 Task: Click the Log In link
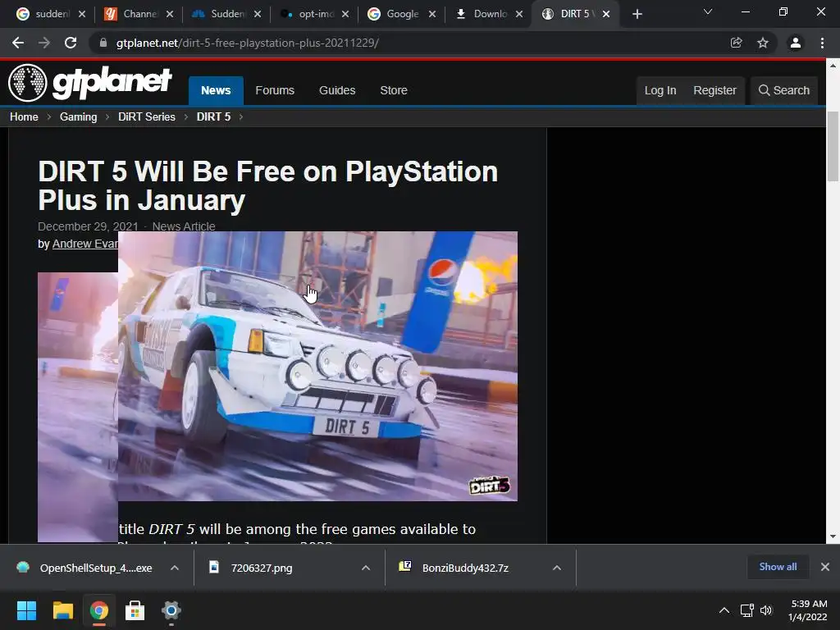point(660,90)
